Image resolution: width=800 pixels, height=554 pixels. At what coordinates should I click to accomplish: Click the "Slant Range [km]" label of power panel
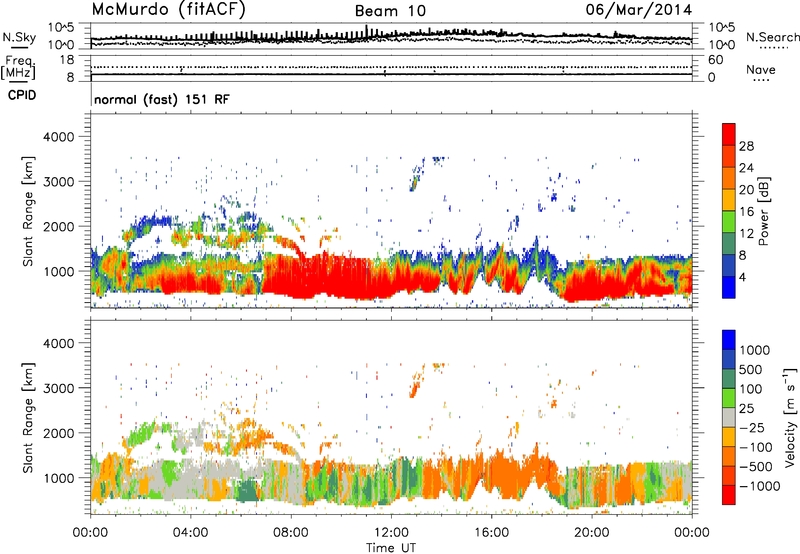(29, 211)
